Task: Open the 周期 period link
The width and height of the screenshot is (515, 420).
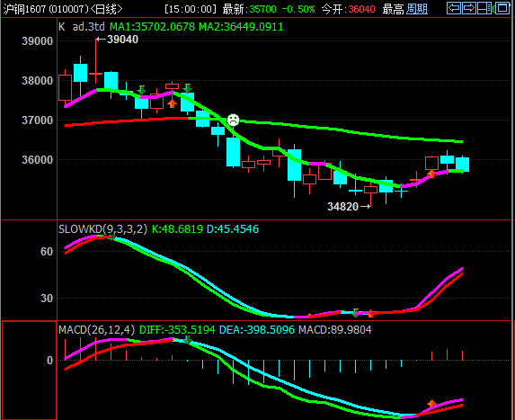Action: point(417,9)
